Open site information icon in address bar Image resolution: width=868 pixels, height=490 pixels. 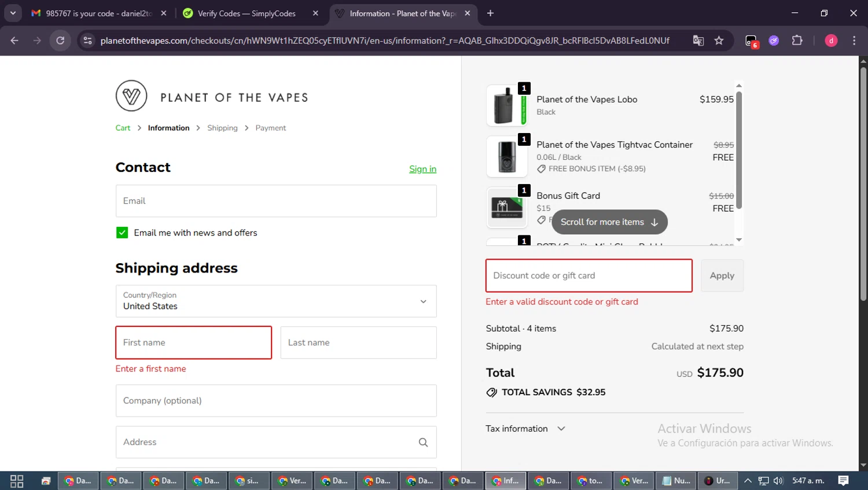[x=87, y=40]
